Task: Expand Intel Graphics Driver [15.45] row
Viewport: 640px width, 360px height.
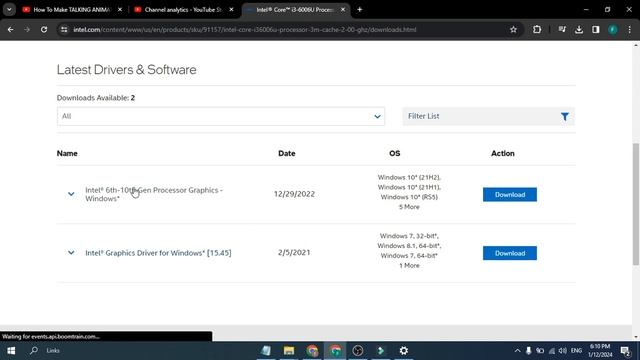Action: [x=71, y=253]
